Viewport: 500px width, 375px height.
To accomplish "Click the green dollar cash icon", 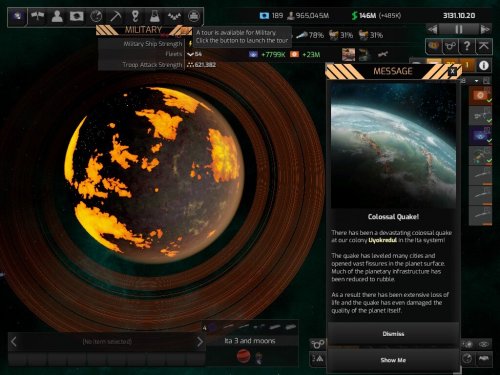I will coord(355,15).
